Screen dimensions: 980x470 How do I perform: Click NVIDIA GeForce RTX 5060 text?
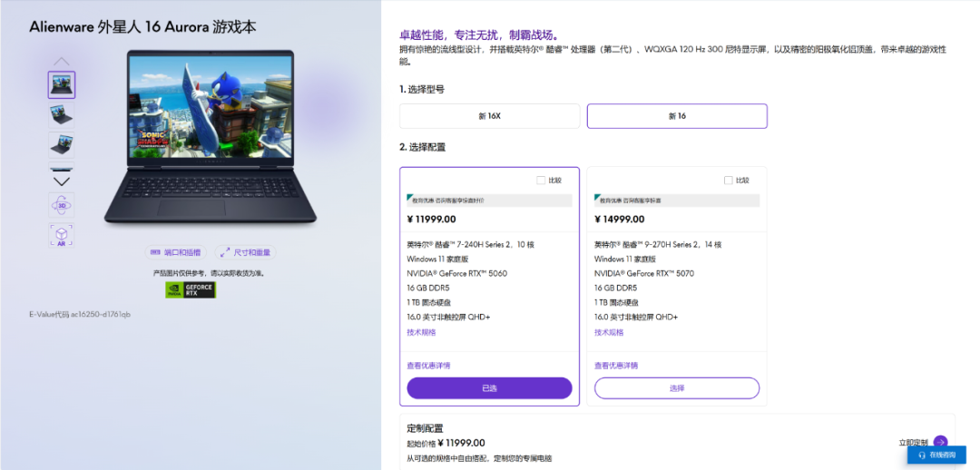pos(456,273)
